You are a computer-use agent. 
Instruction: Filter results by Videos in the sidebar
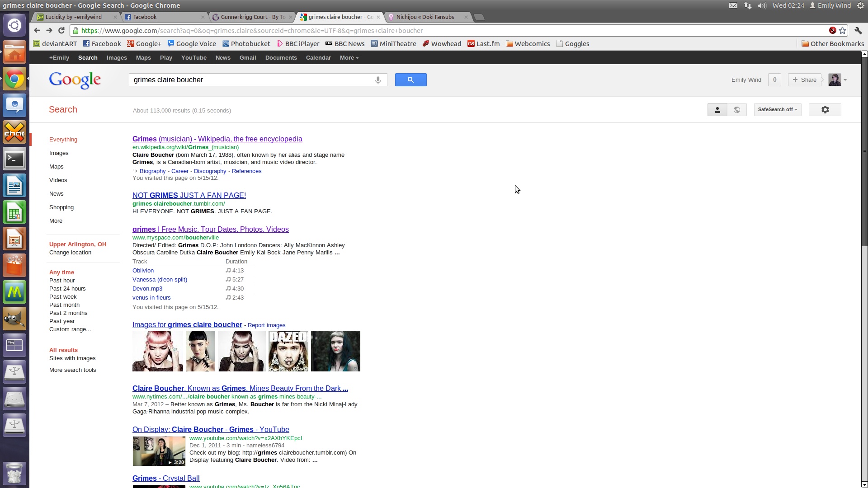coord(58,180)
